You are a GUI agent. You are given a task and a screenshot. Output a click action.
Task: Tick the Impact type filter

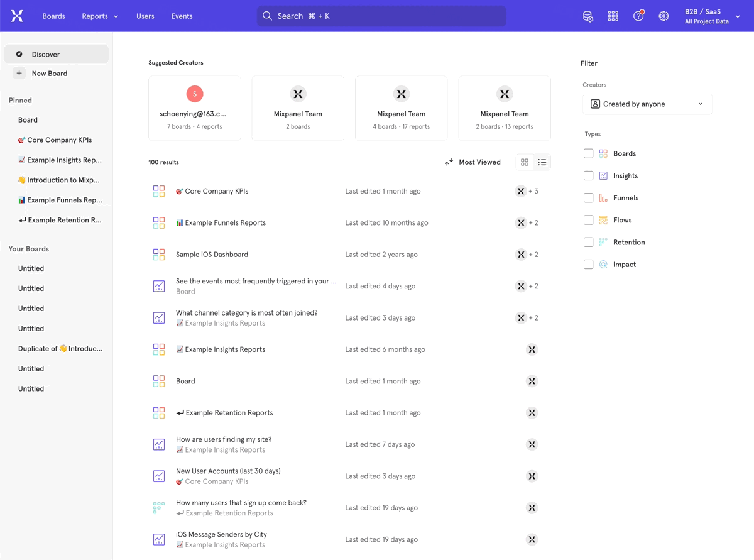588,265
